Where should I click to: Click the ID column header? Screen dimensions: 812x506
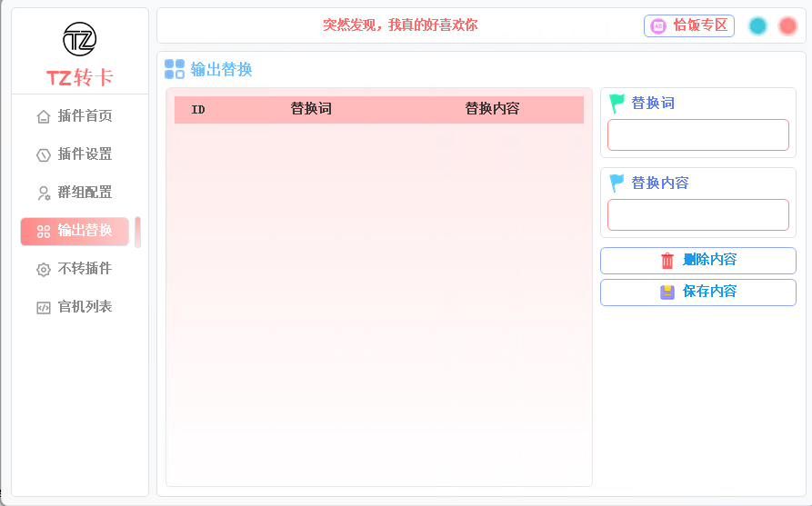coord(198,109)
